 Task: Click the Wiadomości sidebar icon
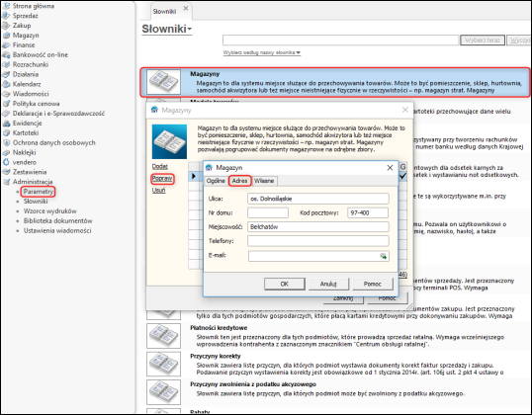click(6, 94)
